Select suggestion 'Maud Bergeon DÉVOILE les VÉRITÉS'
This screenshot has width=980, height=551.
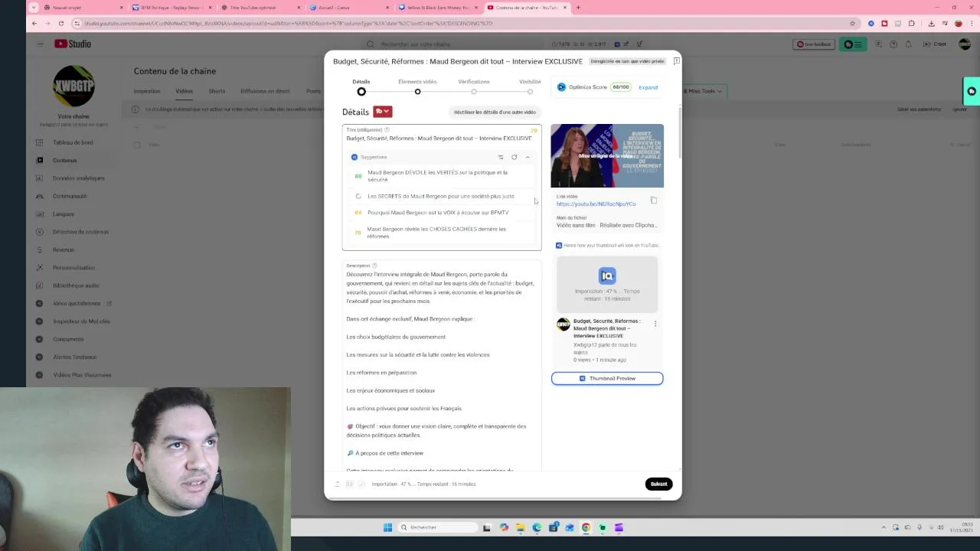(x=441, y=176)
